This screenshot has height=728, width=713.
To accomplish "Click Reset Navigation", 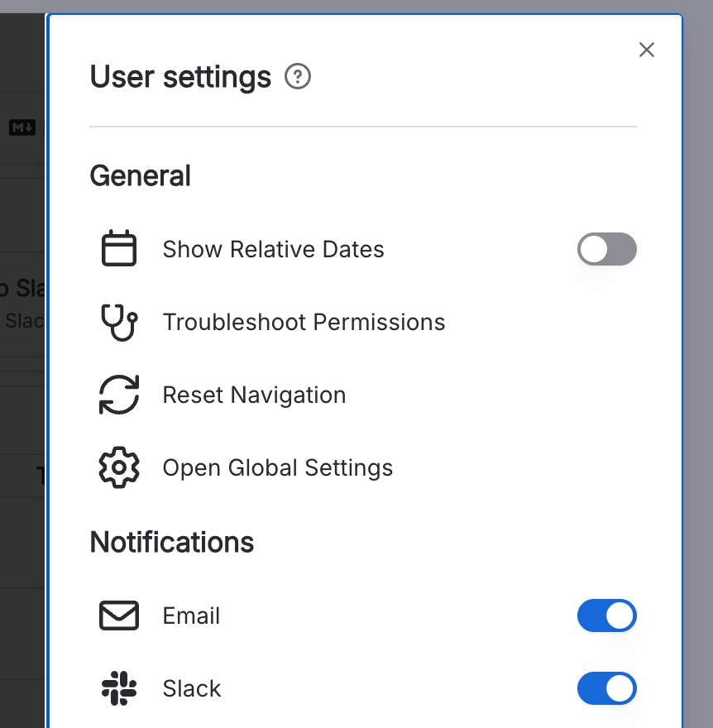I will tap(254, 395).
